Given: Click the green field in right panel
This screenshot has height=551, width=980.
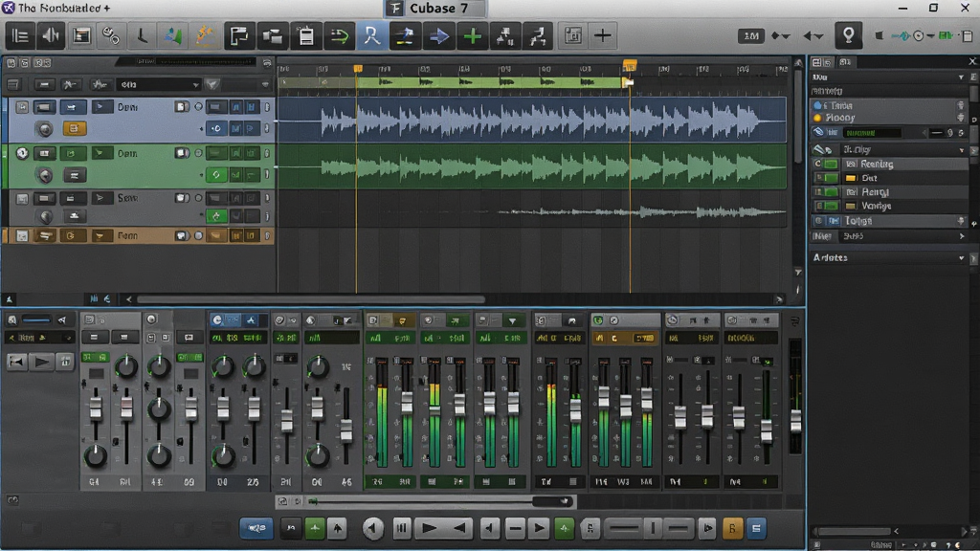Looking at the screenshot, I should (x=873, y=132).
